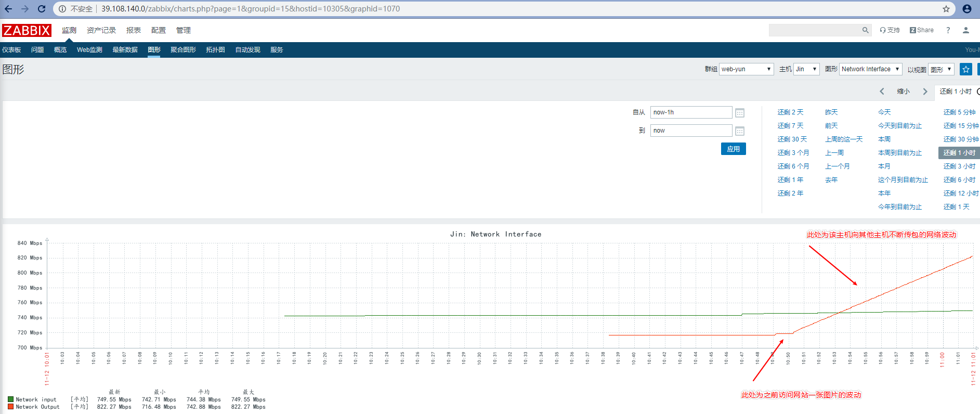This screenshot has height=414, width=980.
Task: Click the 应用 apply button
Action: pyautogui.click(x=733, y=149)
